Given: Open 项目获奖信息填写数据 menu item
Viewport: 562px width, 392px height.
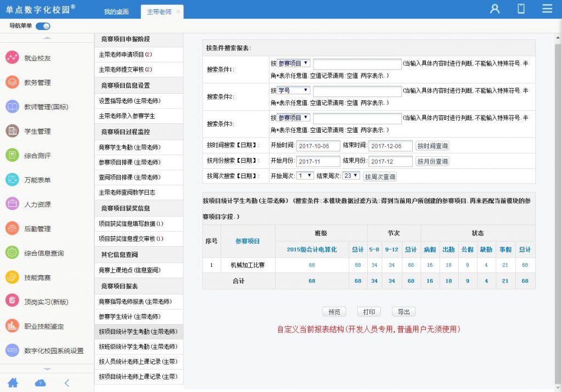Looking at the screenshot, I should tap(139, 224).
